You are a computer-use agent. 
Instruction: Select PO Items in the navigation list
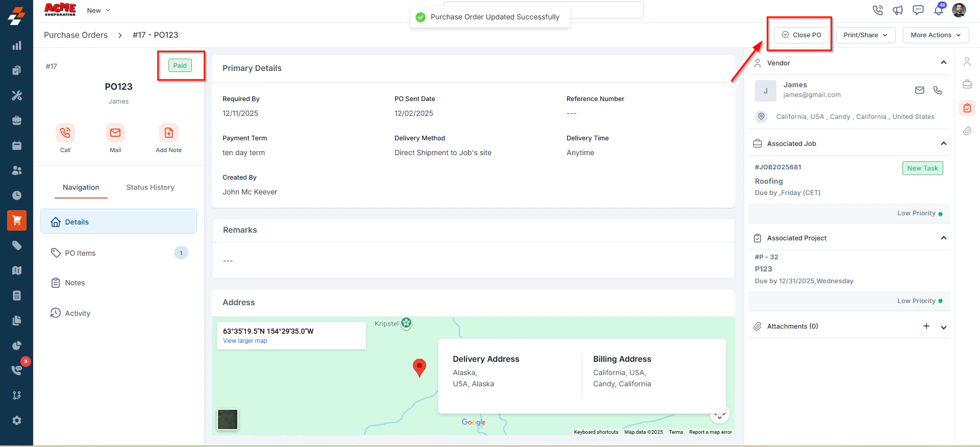coord(118,253)
